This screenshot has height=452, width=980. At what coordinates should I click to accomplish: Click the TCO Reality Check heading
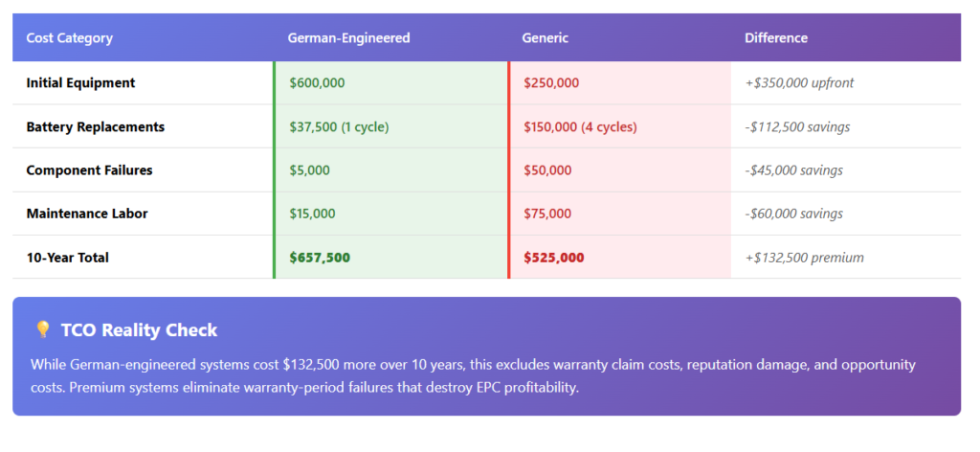(139, 330)
